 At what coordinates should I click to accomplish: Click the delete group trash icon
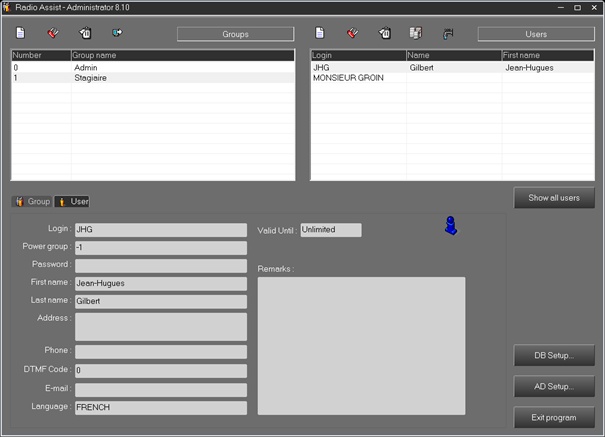(85, 33)
